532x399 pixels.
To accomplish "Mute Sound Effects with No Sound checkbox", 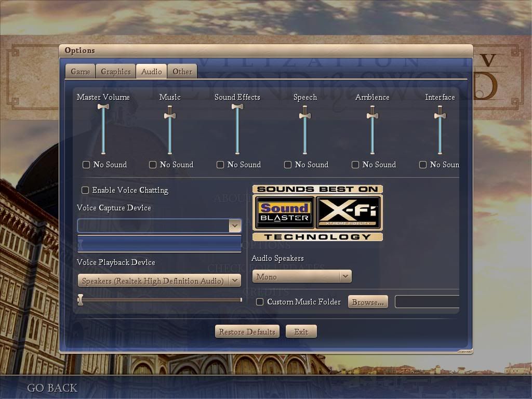I will click(220, 165).
